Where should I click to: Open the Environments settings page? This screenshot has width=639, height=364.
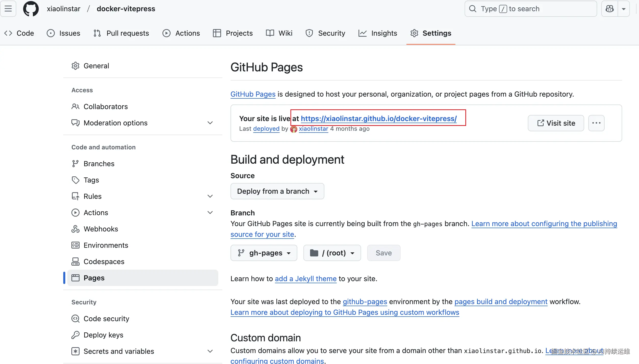[106, 245]
